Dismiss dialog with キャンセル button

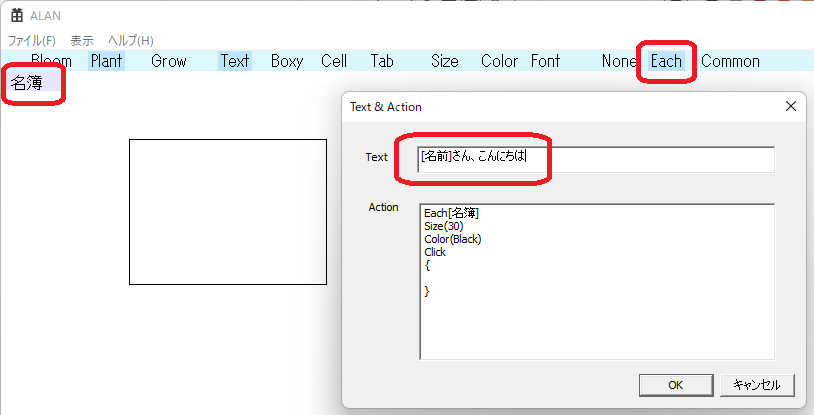[757, 385]
